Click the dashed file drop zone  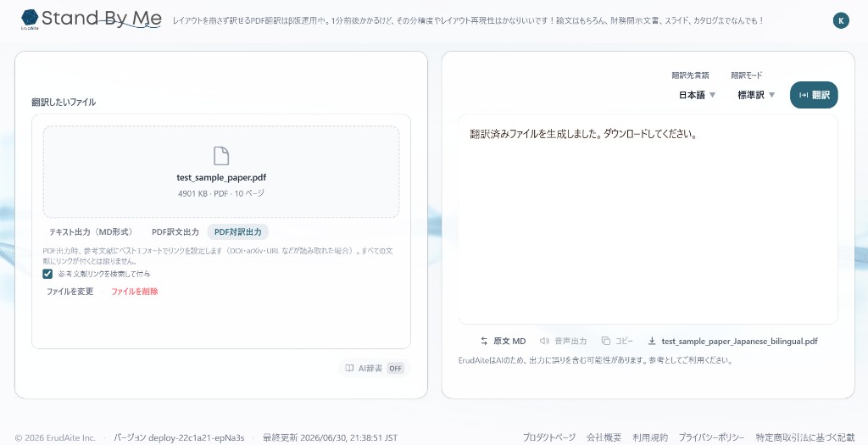(x=221, y=171)
